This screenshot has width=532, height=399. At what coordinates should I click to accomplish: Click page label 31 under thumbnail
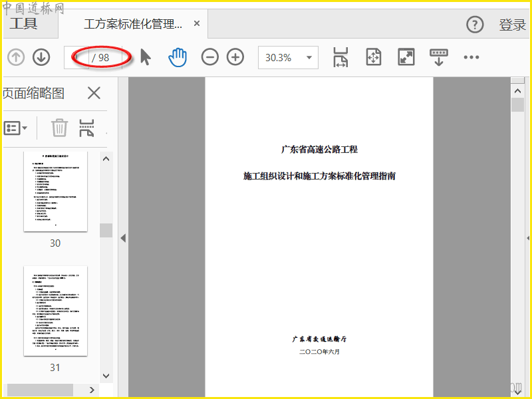(55, 367)
